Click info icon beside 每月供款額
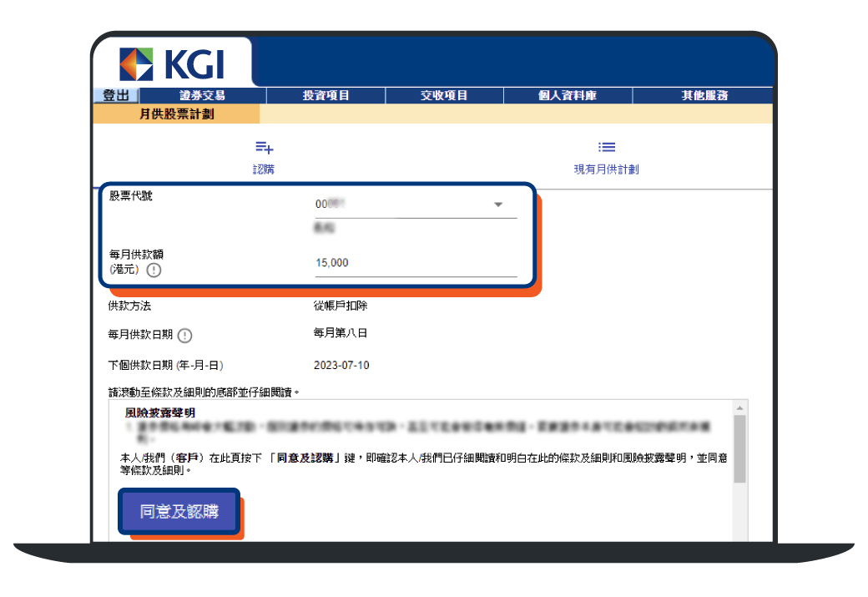868x597 pixels. click(154, 271)
